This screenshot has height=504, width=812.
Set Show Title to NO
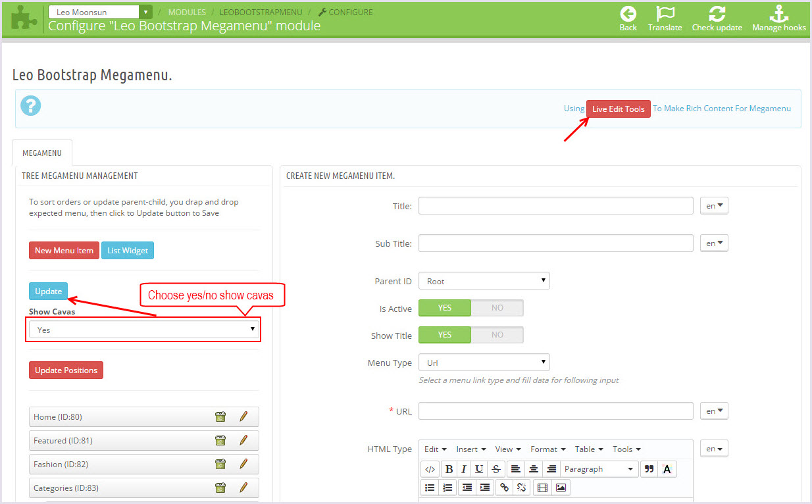click(x=497, y=335)
